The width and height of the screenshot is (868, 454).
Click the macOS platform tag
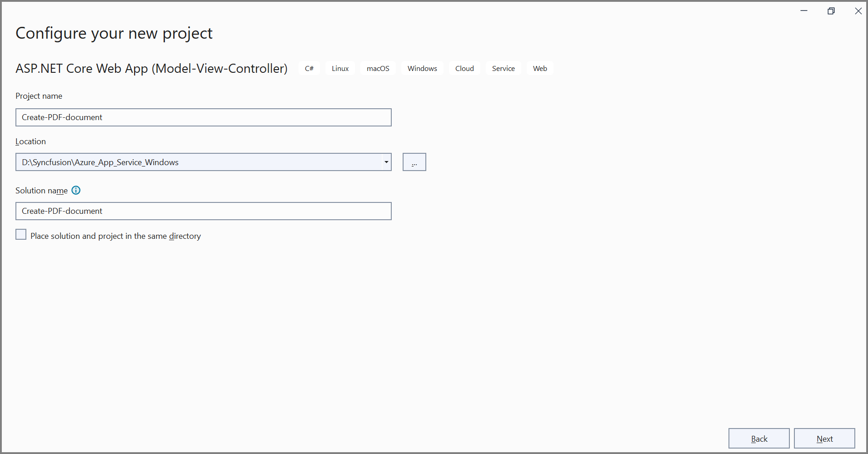(378, 68)
